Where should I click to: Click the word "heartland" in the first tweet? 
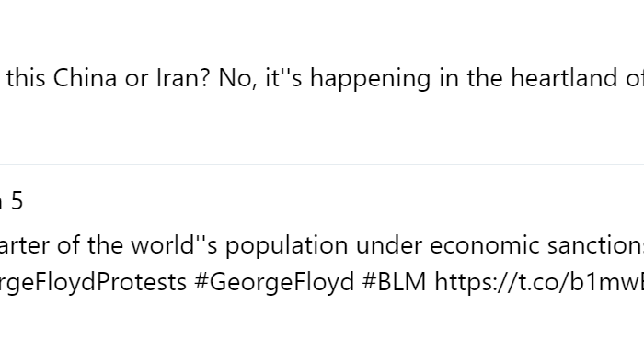(x=564, y=77)
